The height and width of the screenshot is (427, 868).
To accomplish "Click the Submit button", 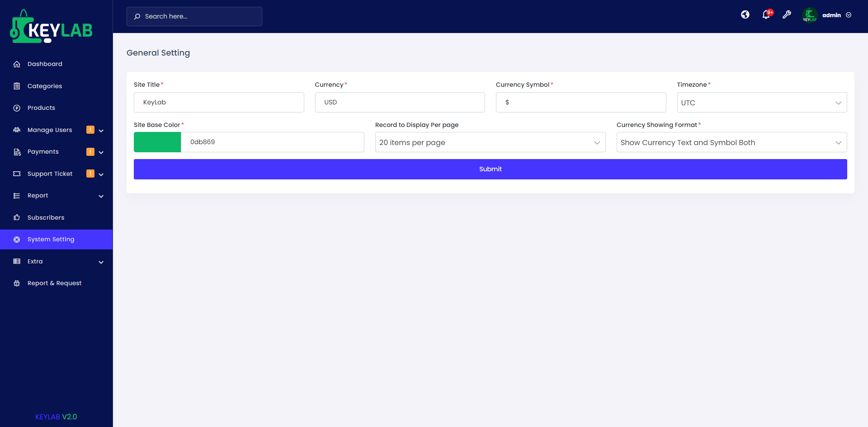I will coord(490,169).
